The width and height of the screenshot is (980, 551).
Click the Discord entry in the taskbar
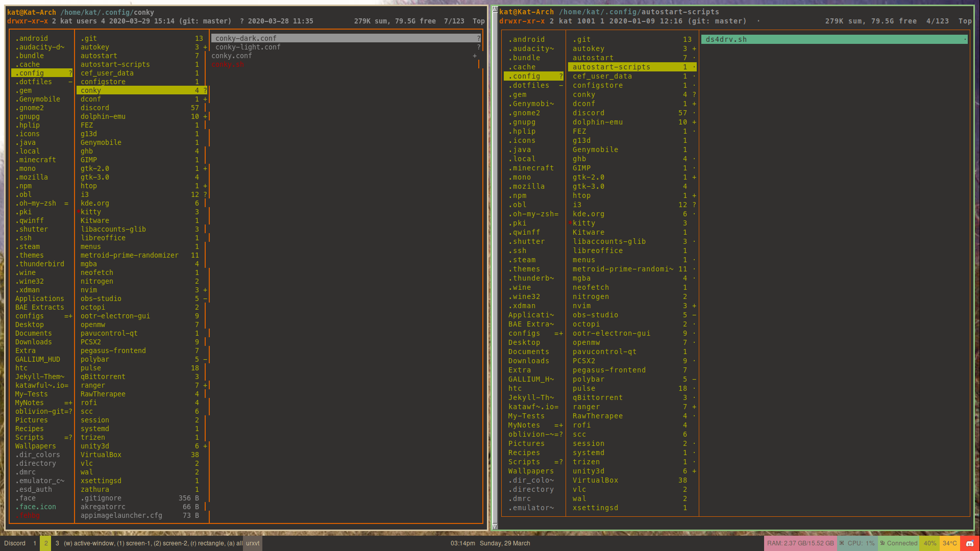click(x=15, y=543)
